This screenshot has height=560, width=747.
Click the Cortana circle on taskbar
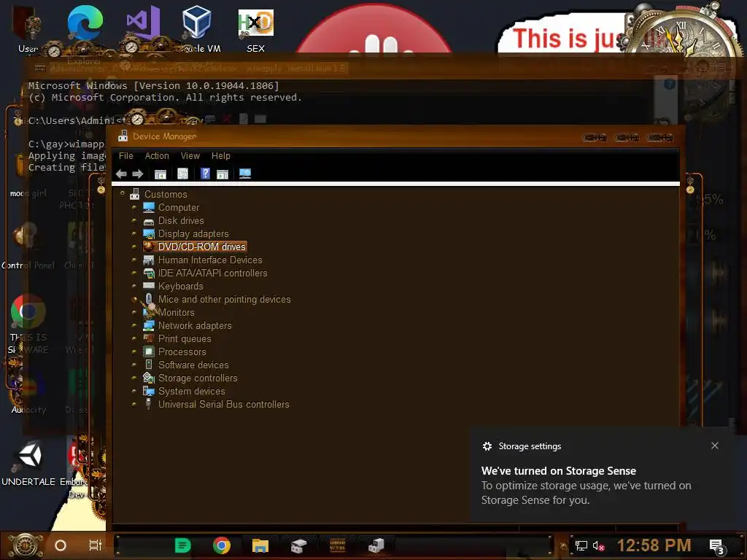61,545
